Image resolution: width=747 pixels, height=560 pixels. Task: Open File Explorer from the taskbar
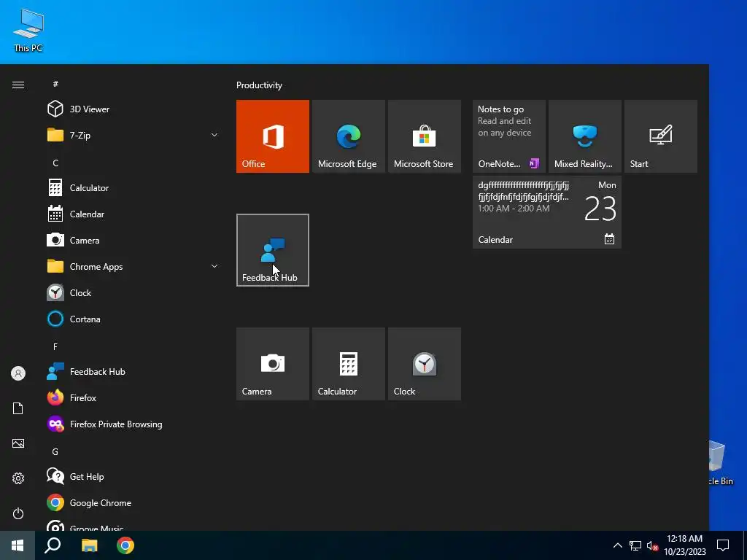click(89, 545)
